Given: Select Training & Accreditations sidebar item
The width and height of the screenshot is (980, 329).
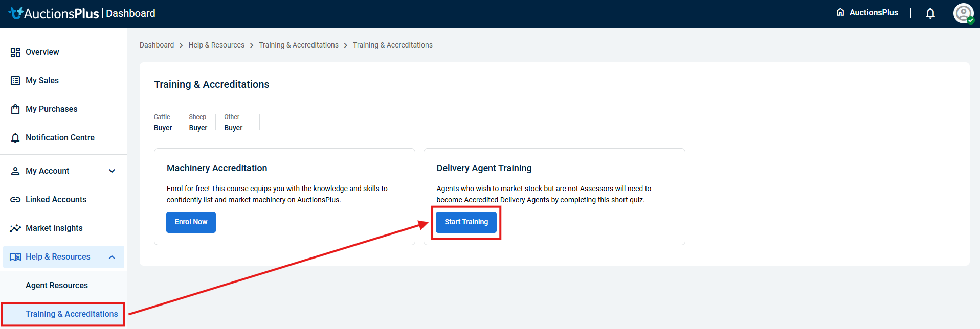Looking at the screenshot, I should [x=72, y=314].
